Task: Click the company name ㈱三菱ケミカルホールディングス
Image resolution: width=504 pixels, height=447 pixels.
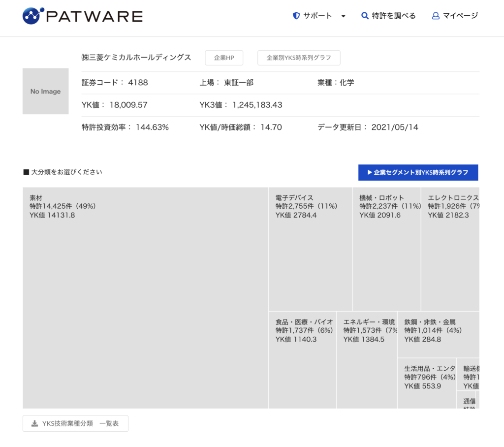Action: pos(136,58)
